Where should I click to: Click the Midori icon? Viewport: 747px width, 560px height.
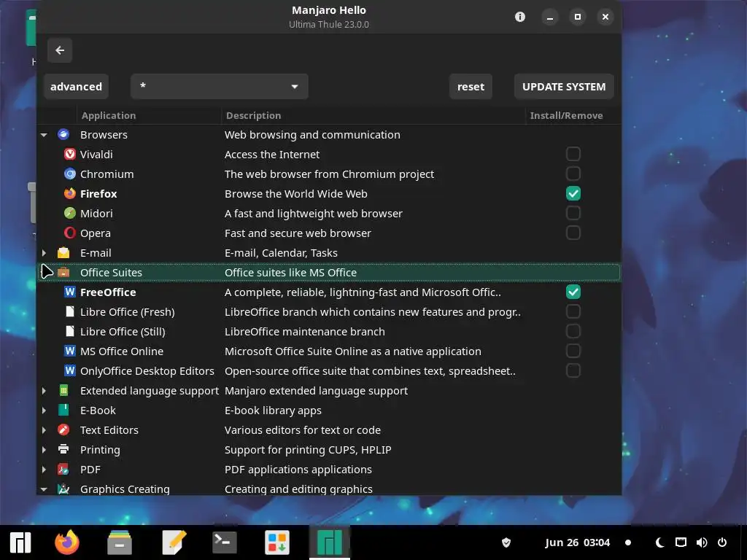70,214
